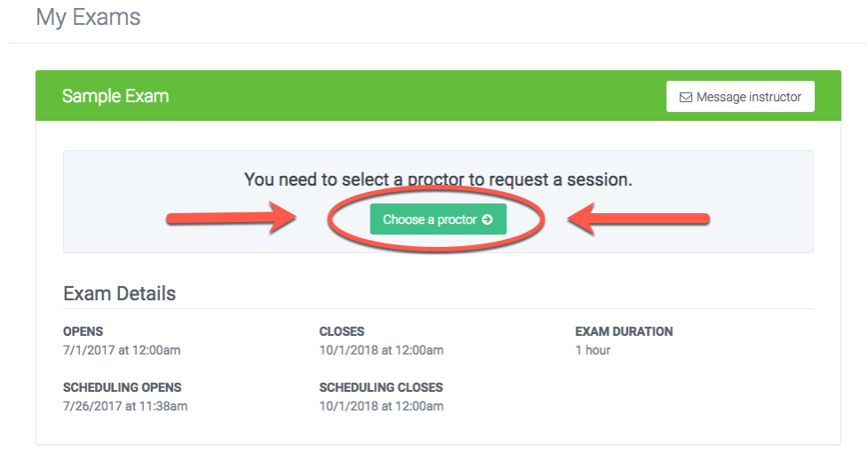Click the My Exams page heading

[88, 17]
